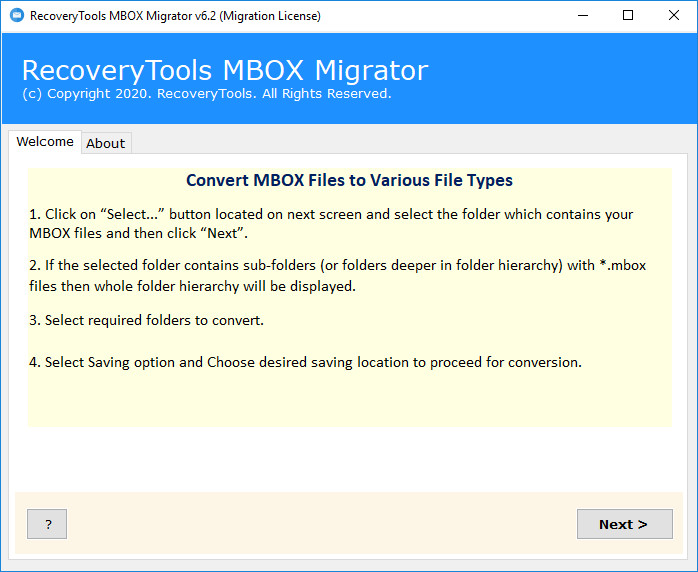Screen dimensions: 698x572
Task: Click the MBOX Migrator title bar icon
Action: pos(17,16)
